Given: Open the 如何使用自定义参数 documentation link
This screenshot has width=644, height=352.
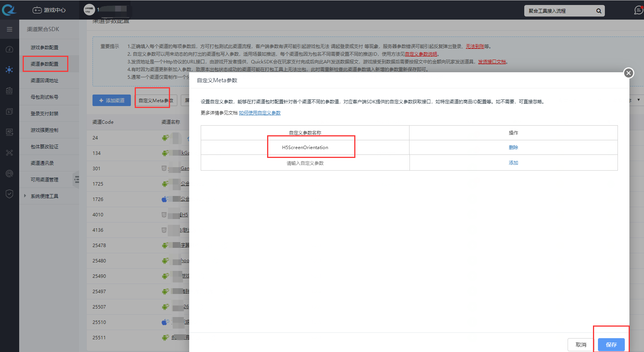Looking at the screenshot, I should [259, 113].
